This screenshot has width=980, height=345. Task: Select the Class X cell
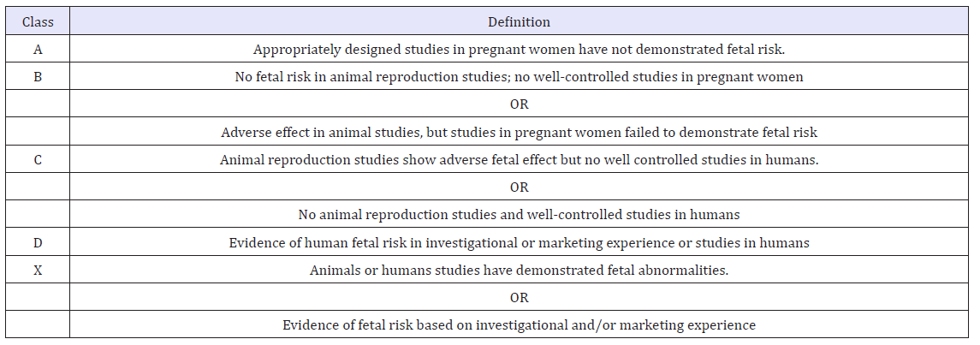click(x=38, y=271)
